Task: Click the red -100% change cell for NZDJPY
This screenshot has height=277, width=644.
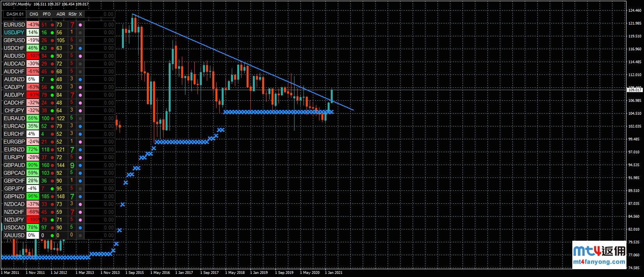Action: pos(33,220)
